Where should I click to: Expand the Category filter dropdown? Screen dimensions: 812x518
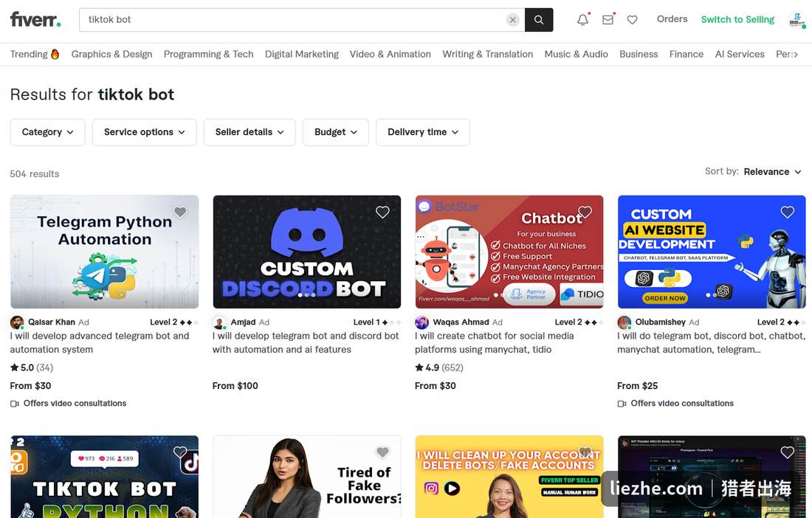pyautogui.click(x=48, y=132)
